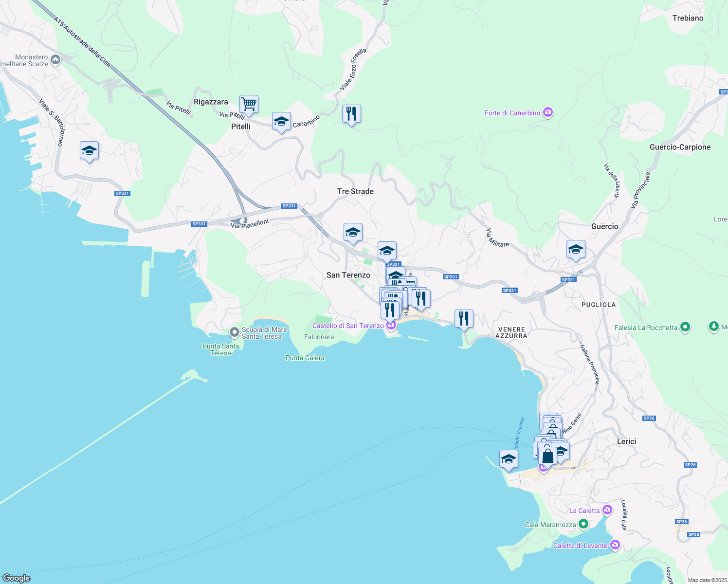Click the A15 Autostrada della Cisa label
Image resolution: width=728 pixels, height=584 pixels.
click(82, 42)
